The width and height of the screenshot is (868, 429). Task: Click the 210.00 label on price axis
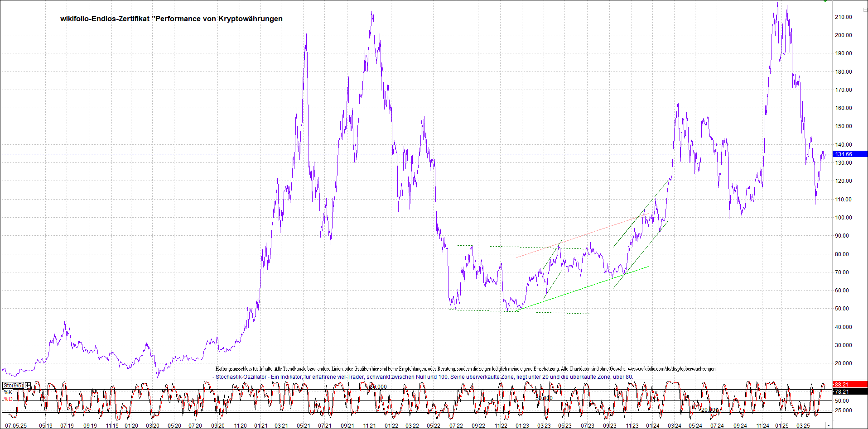pos(843,17)
